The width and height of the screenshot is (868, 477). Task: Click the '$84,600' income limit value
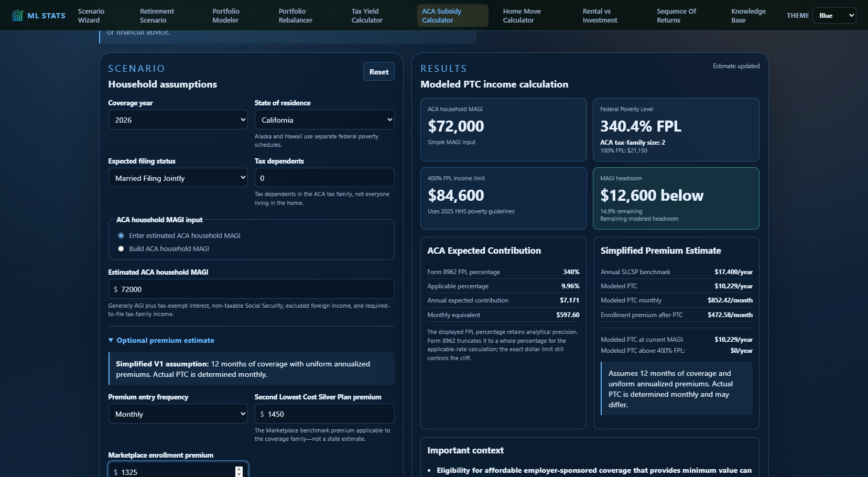click(456, 196)
